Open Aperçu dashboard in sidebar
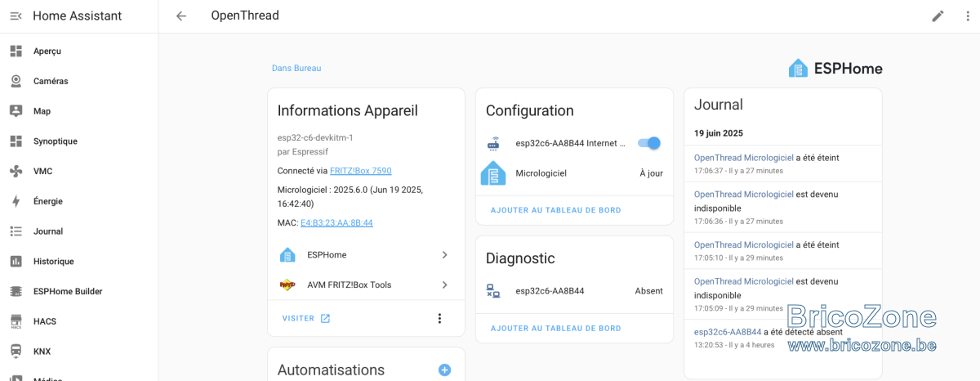The height and width of the screenshot is (381, 980). (79, 51)
